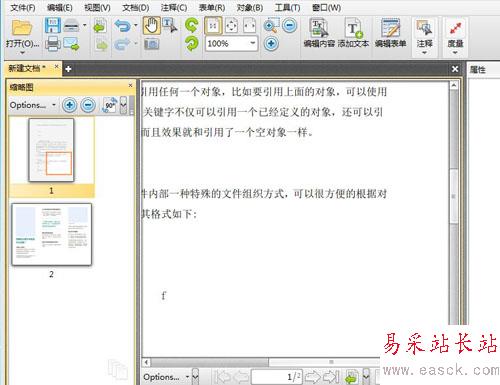Open the 工具(T) menu
Screen dimensions: 500x385
[x=288, y=7]
